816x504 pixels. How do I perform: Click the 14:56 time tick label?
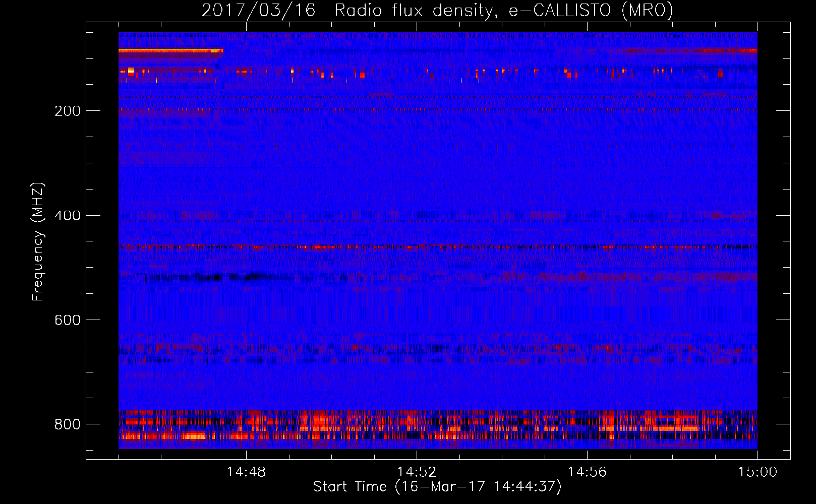point(587,472)
